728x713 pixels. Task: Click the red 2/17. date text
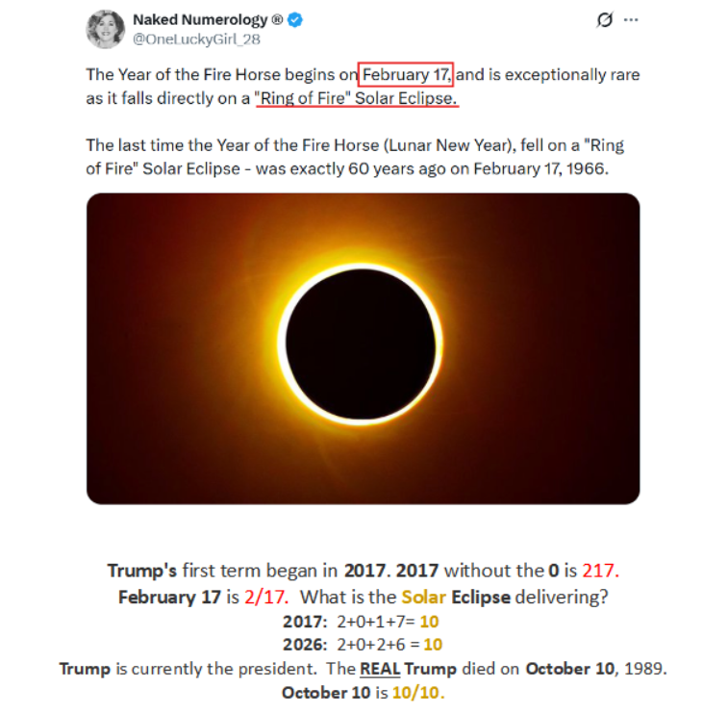pos(266,597)
